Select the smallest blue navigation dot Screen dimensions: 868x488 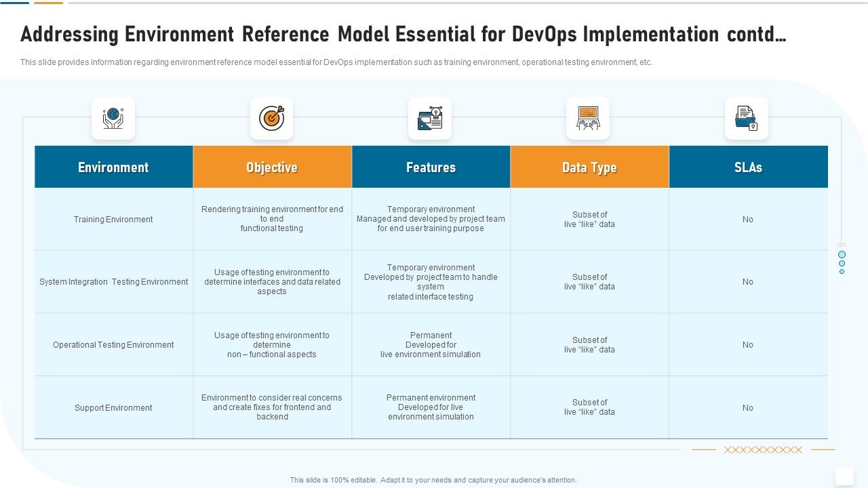tap(843, 272)
